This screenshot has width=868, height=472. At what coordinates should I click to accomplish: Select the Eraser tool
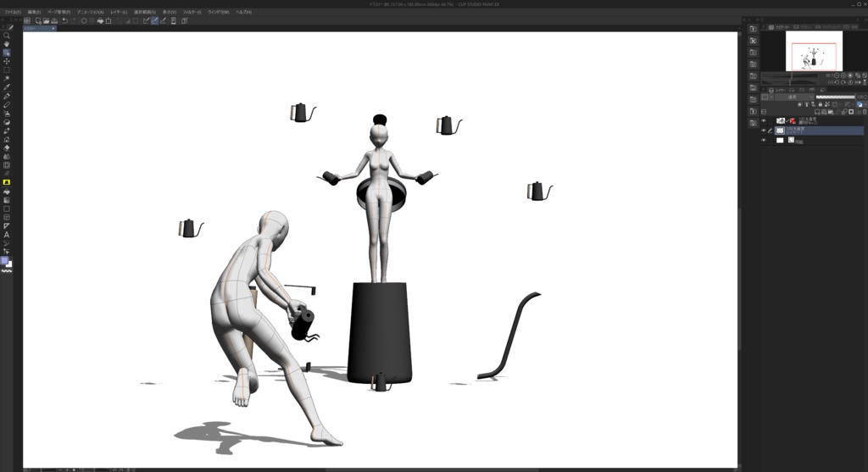[x=7, y=147]
